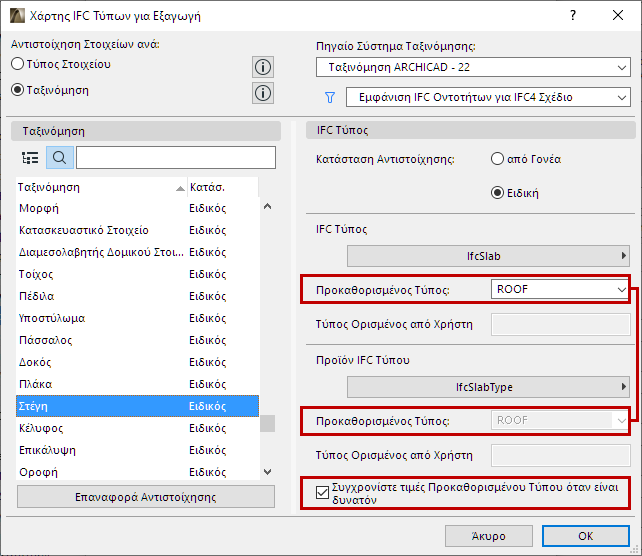
Task: Confirm with the OK button
Action: 585,536
